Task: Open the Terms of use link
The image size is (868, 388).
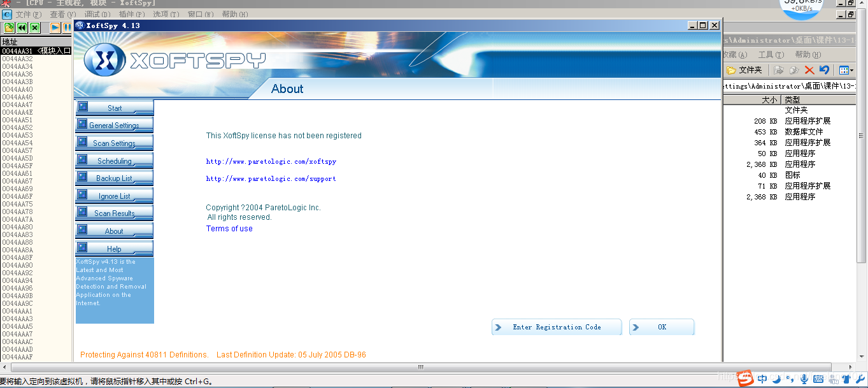Action: [x=229, y=229]
